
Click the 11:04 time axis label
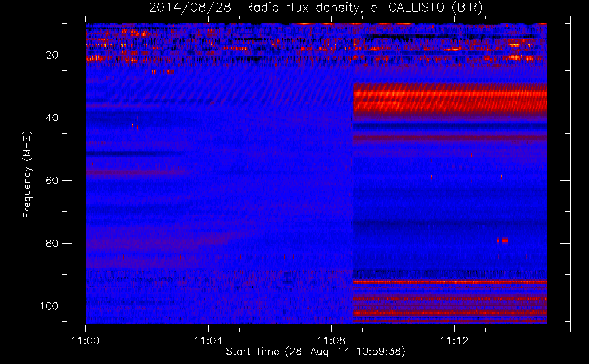[208, 341]
